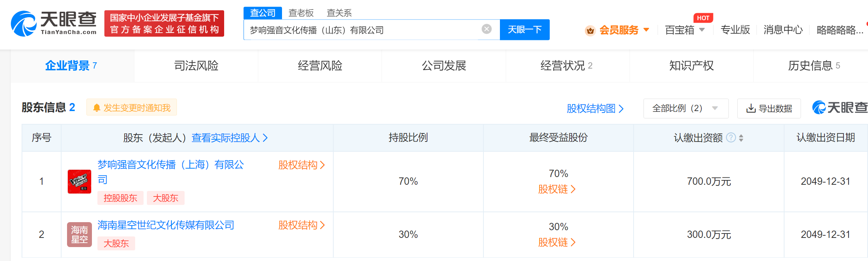The height and width of the screenshot is (261, 868).
Task: Click the 大股东 tag of shareholder 1
Action: (166, 198)
